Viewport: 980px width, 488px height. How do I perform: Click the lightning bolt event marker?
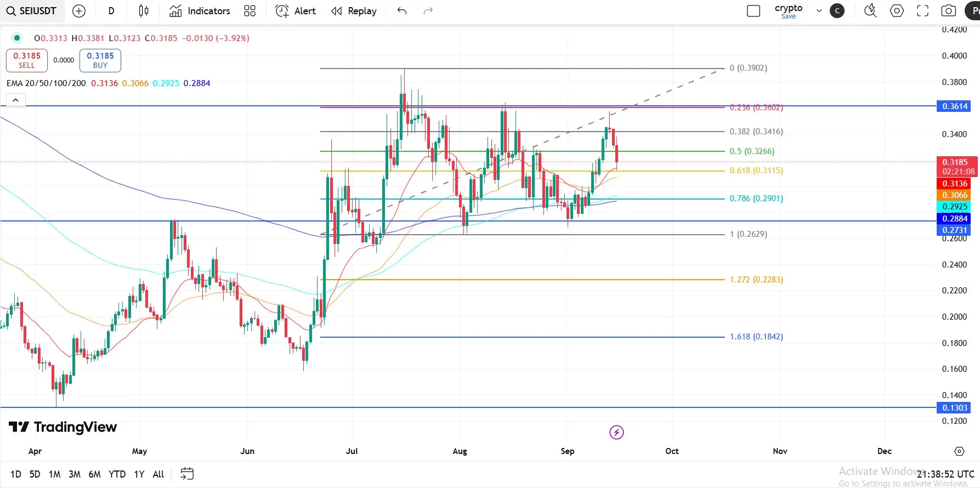coord(616,433)
